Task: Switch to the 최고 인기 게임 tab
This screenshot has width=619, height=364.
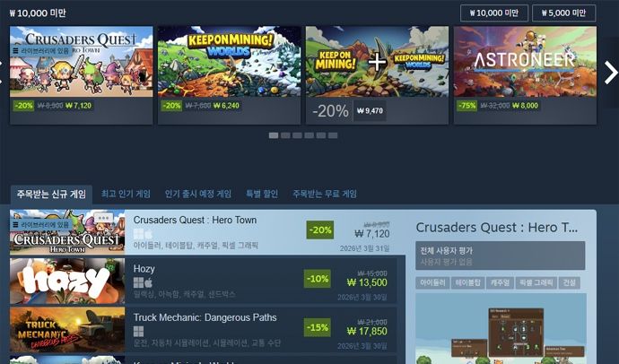Action: tap(126, 194)
